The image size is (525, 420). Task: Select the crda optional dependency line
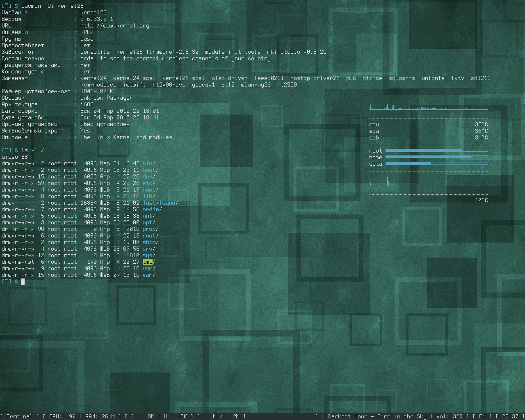pyautogui.click(x=176, y=58)
